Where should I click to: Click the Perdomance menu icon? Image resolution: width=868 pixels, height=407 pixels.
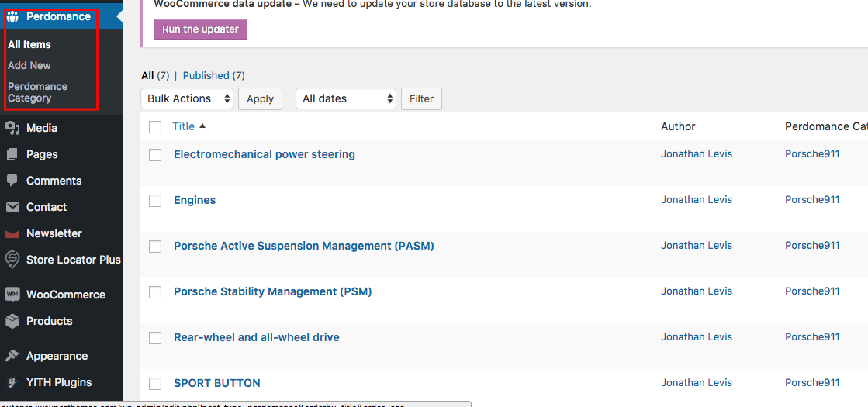(12, 16)
